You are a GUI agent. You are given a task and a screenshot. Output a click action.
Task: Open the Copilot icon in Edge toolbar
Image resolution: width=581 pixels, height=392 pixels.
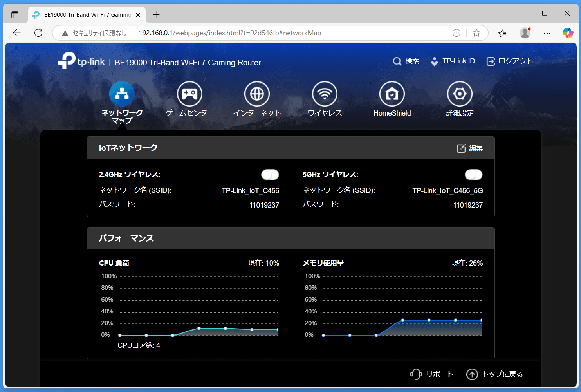point(568,33)
